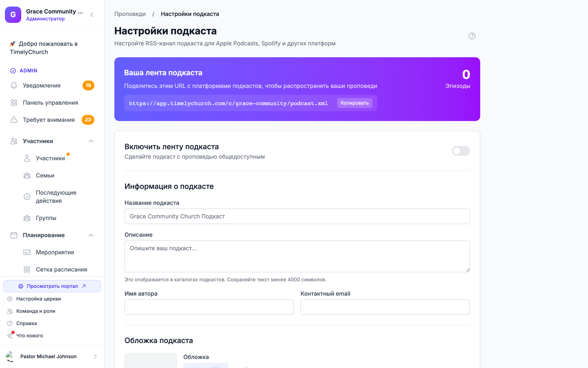Click the Группы group icon

pyautogui.click(x=27, y=218)
